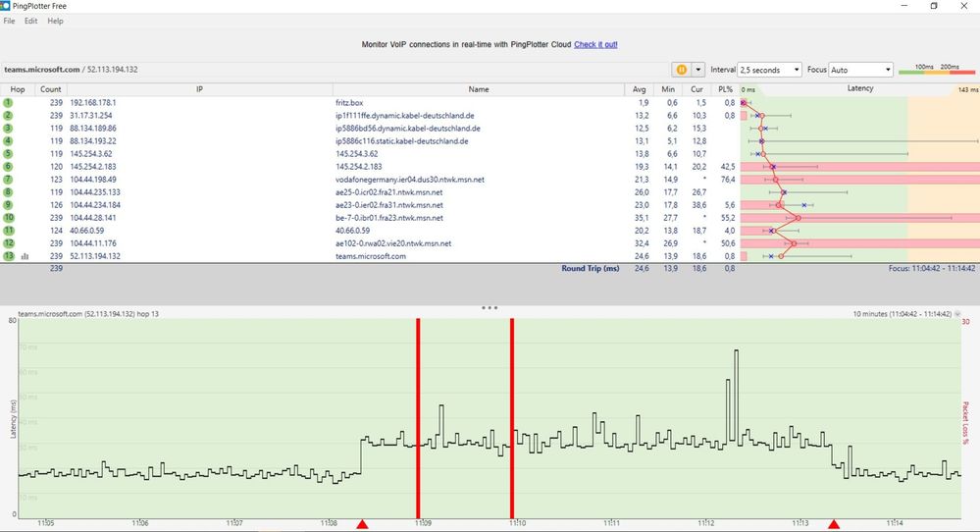
Task: Pause tracing with the orange pause button
Action: pos(681,70)
